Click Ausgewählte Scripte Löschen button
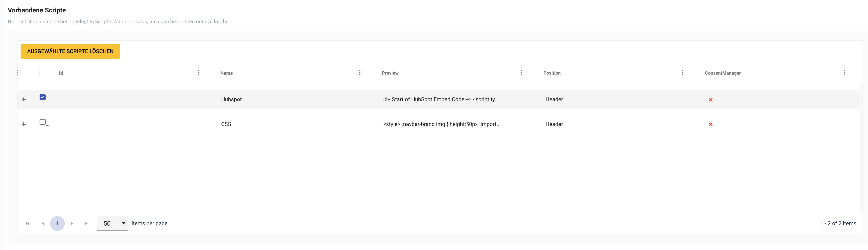 point(70,51)
